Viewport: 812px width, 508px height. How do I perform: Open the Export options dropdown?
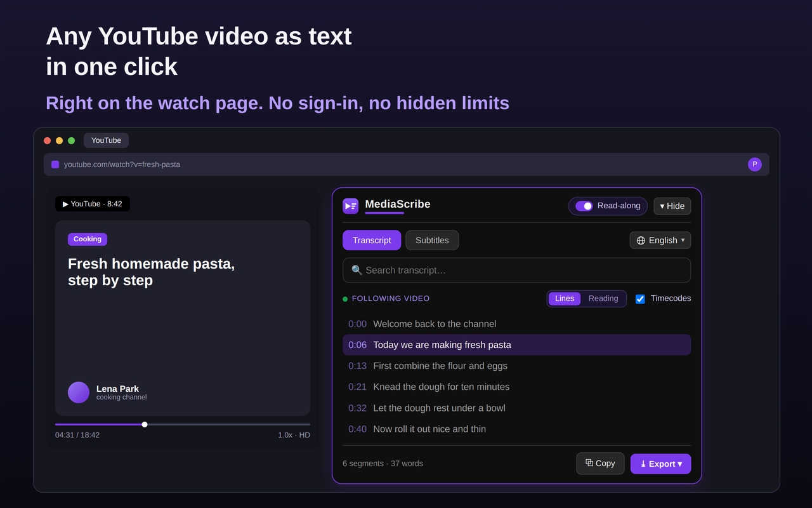pos(661,464)
